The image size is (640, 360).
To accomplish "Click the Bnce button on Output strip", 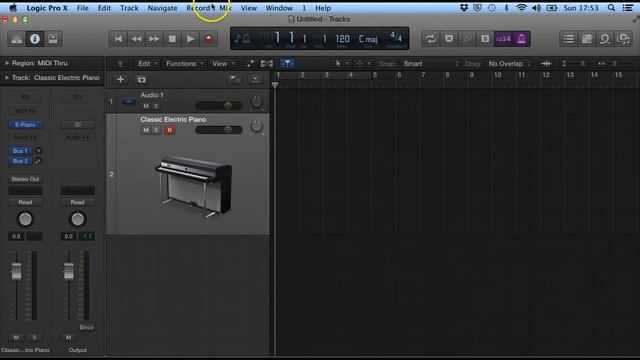I will [x=86, y=327].
